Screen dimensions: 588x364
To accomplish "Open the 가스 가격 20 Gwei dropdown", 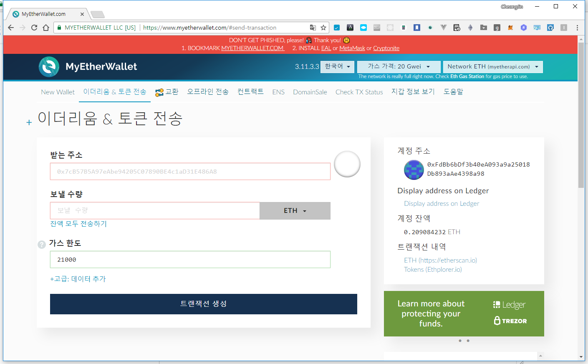I will click(x=399, y=67).
